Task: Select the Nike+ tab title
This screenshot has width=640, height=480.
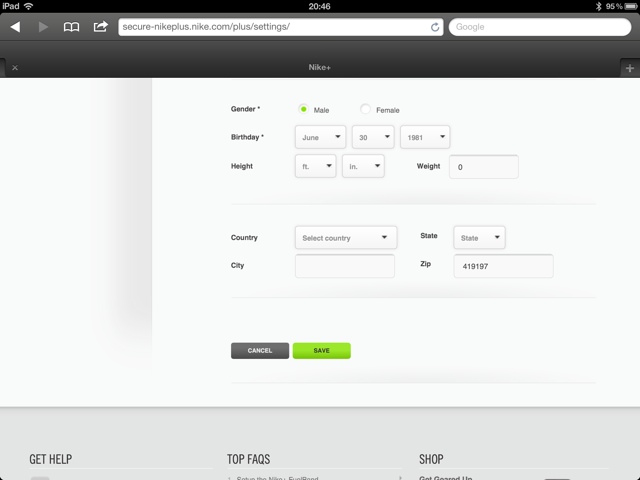Action: 320,67
